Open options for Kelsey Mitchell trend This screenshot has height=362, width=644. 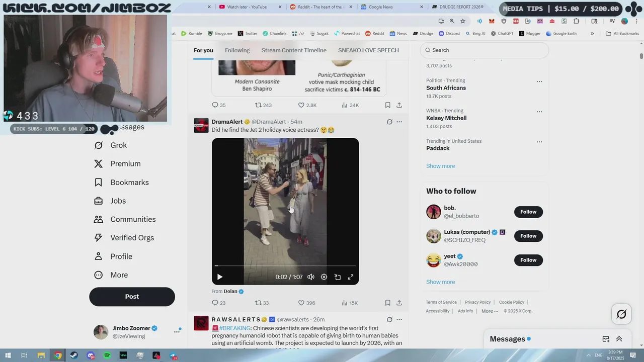[539, 112]
